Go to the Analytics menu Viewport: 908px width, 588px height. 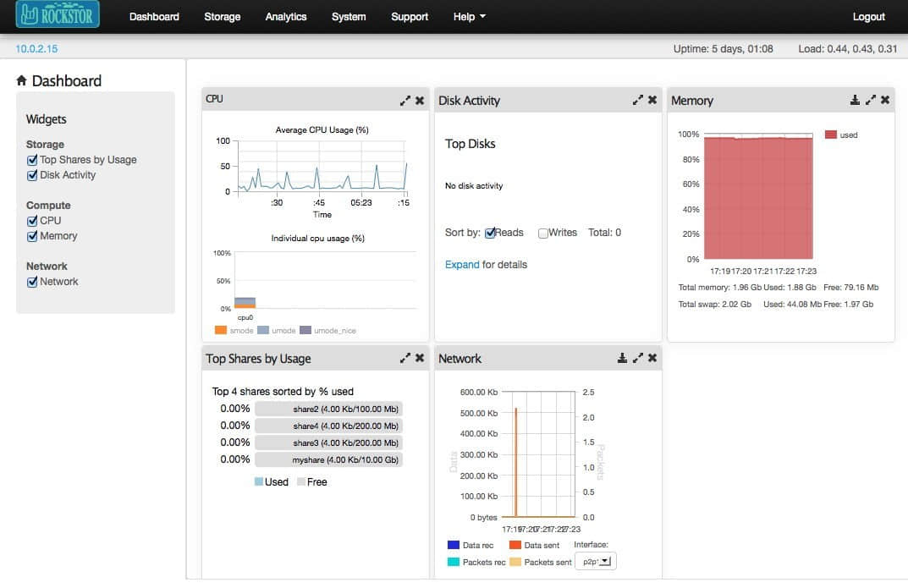[286, 17]
